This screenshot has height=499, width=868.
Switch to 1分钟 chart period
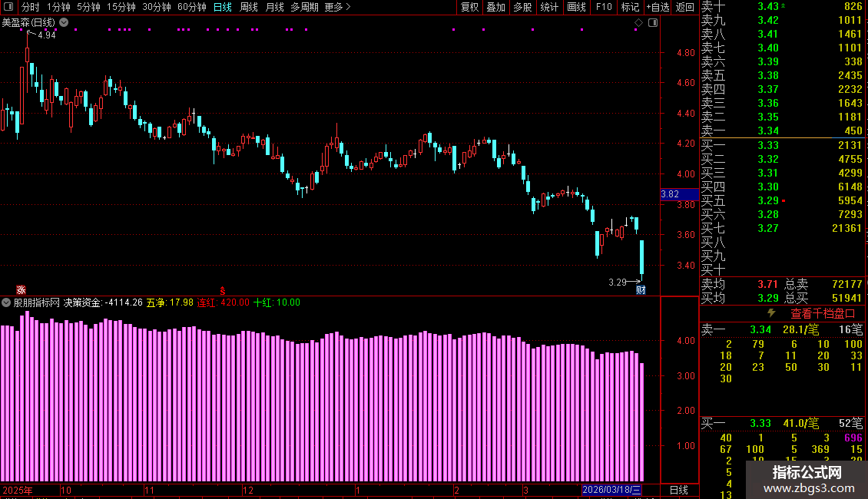coord(58,7)
